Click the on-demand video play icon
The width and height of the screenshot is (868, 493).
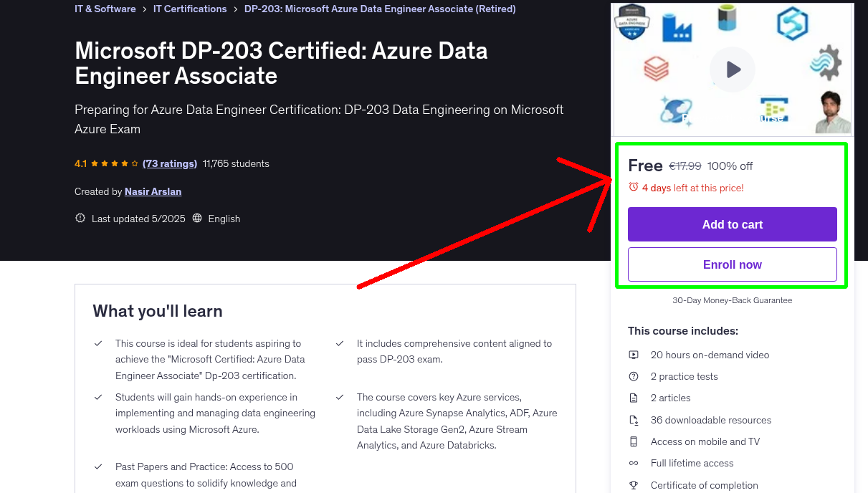pos(634,354)
